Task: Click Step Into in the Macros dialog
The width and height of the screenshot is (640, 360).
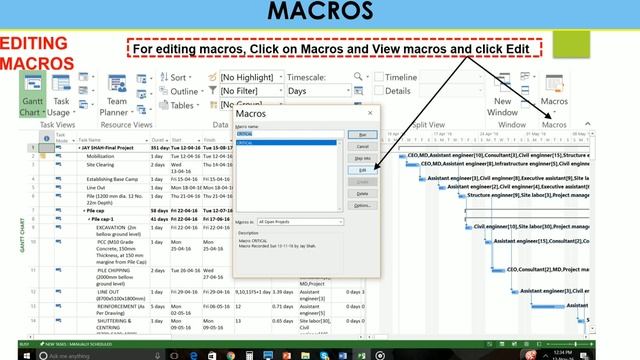Action: pyautogui.click(x=362, y=158)
